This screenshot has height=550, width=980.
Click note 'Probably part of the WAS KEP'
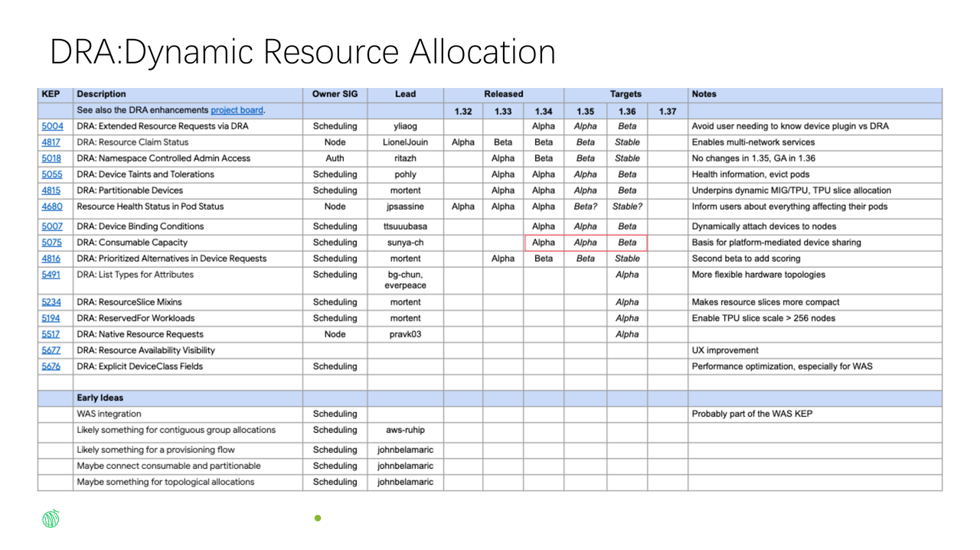click(x=752, y=414)
